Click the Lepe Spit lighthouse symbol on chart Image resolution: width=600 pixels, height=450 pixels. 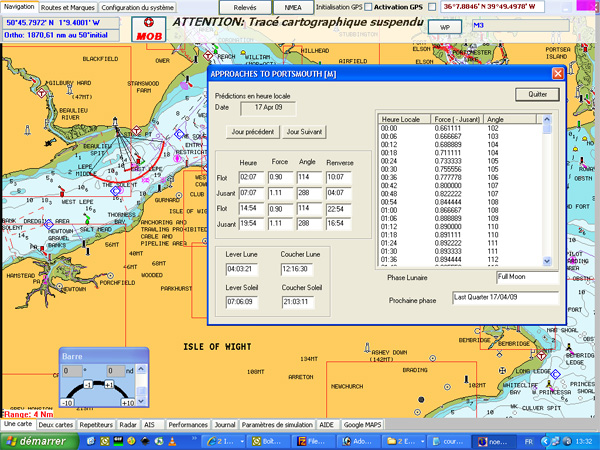[115, 122]
